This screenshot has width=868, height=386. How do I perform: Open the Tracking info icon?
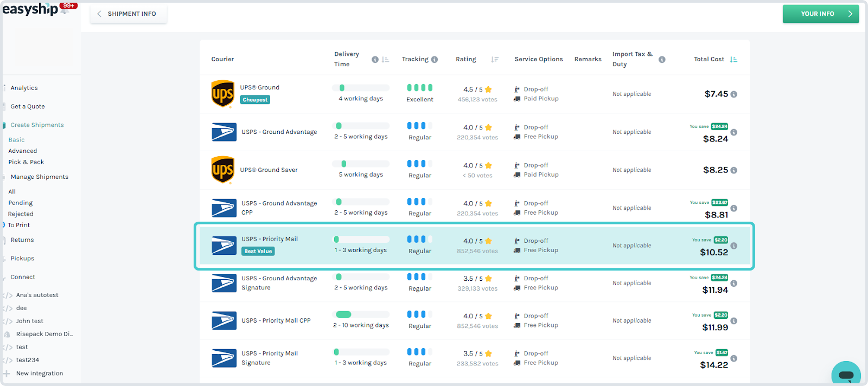[x=435, y=60]
